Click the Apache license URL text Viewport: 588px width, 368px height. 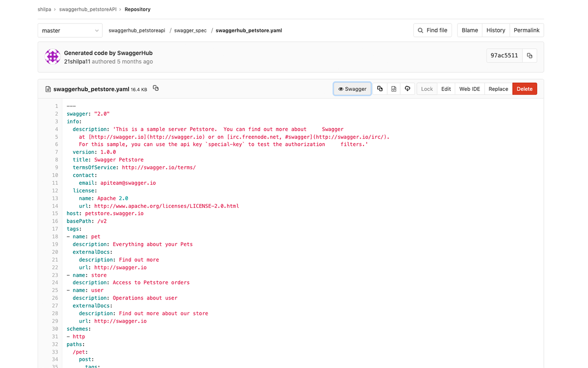click(167, 206)
